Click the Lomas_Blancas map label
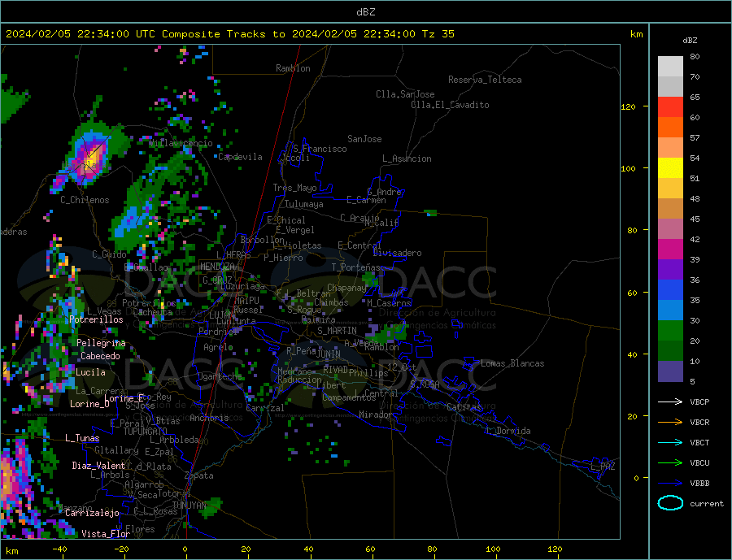Image resolution: width=732 pixels, height=560 pixels. tap(512, 363)
